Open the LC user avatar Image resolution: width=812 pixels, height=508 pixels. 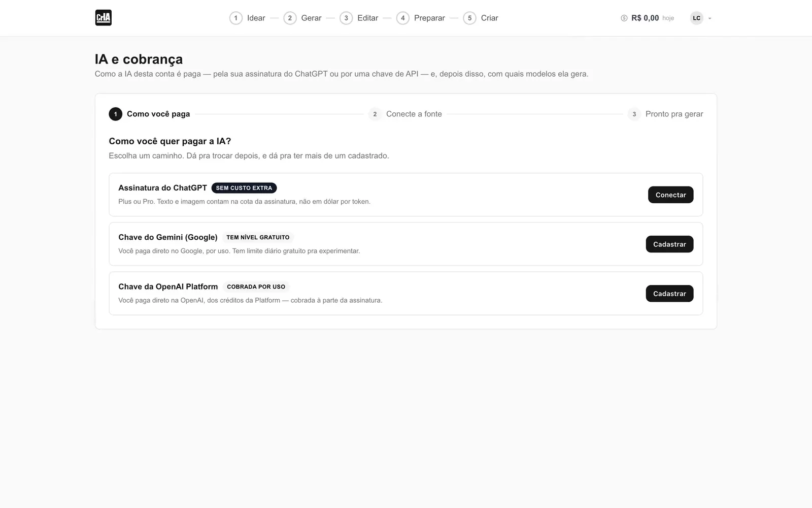point(697,18)
